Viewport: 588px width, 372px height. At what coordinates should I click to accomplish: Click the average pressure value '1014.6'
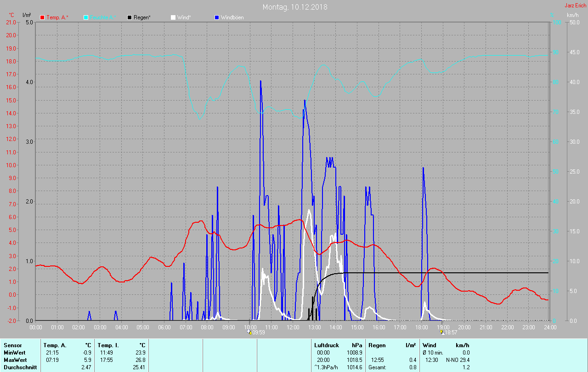(355, 367)
